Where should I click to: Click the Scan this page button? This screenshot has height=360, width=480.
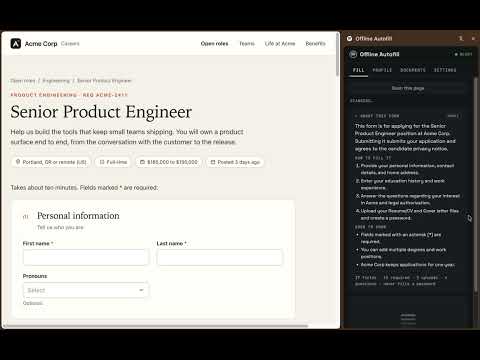[408, 88]
